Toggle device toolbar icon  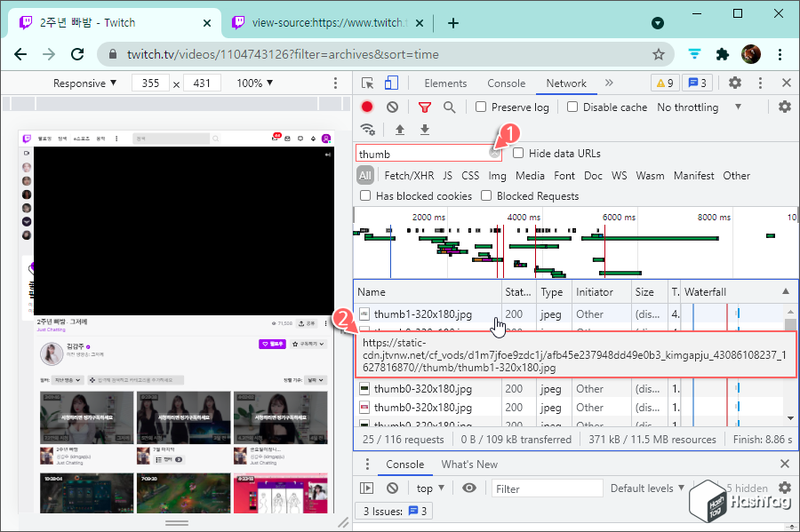tap(391, 83)
